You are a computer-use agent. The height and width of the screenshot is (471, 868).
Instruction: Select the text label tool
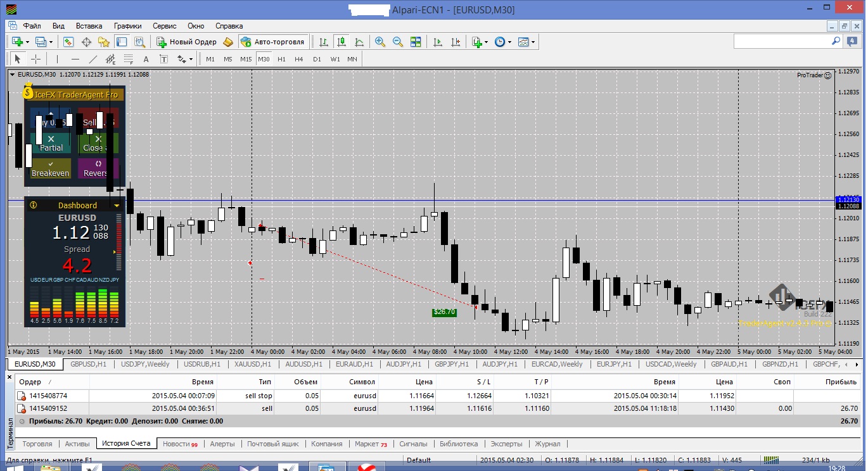click(163, 59)
